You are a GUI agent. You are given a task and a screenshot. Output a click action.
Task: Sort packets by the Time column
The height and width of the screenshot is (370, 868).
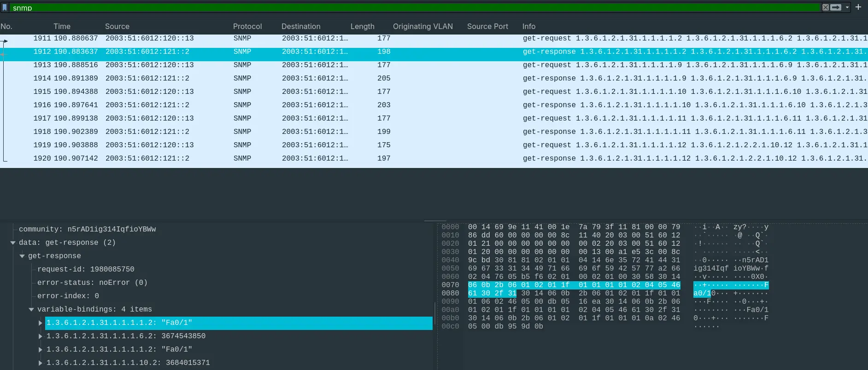pos(62,26)
